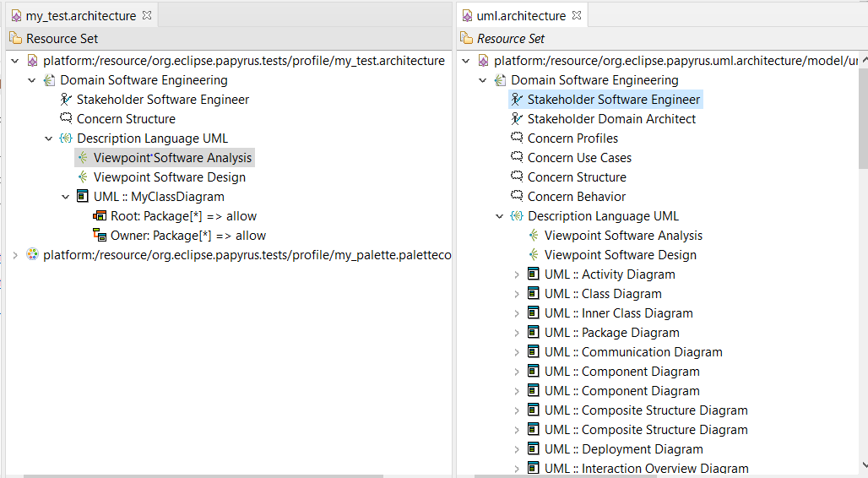Click the right panel scroll-down arrow
Screen dimensions: 868x478
(x=864, y=465)
